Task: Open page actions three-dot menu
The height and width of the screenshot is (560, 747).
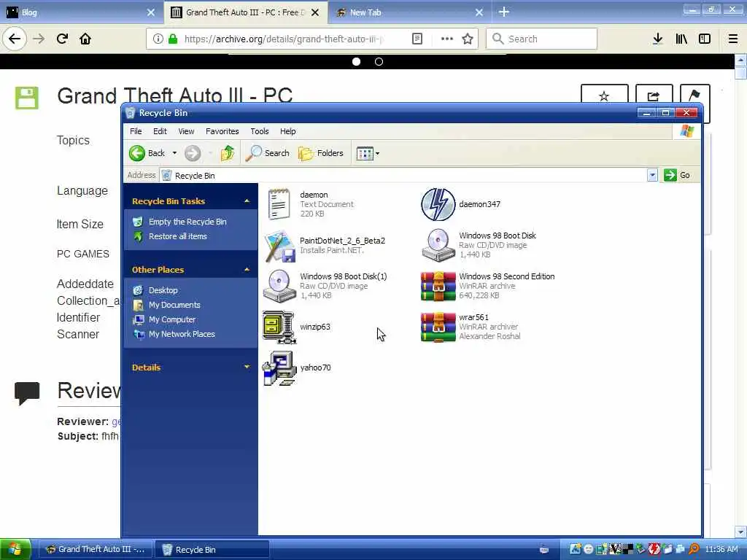Action: pos(447,39)
